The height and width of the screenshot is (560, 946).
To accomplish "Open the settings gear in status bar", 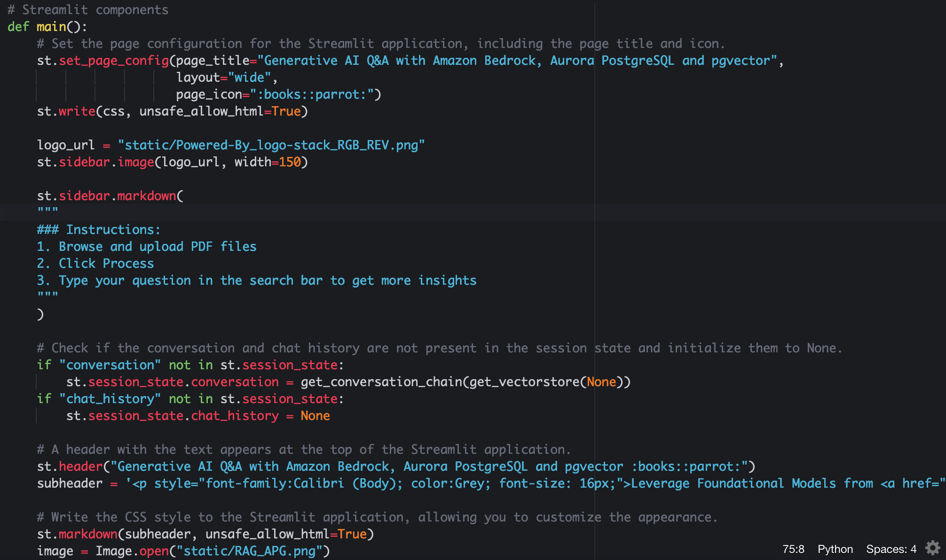I will pyautogui.click(x=933, y=548).
